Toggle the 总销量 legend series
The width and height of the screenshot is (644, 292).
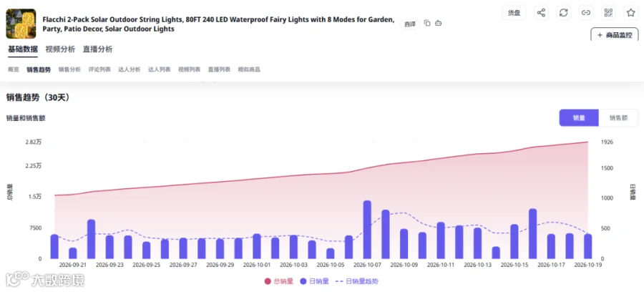(279, 281)
